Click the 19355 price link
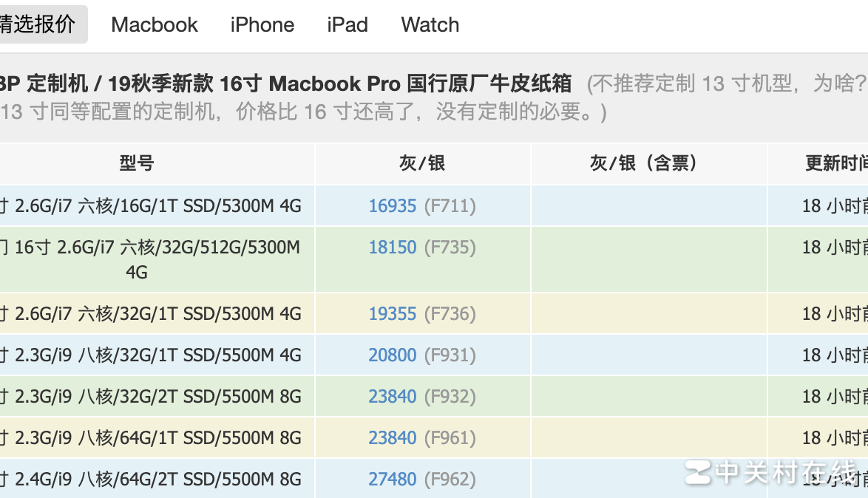868x498 pixels. tap(393, 314)
